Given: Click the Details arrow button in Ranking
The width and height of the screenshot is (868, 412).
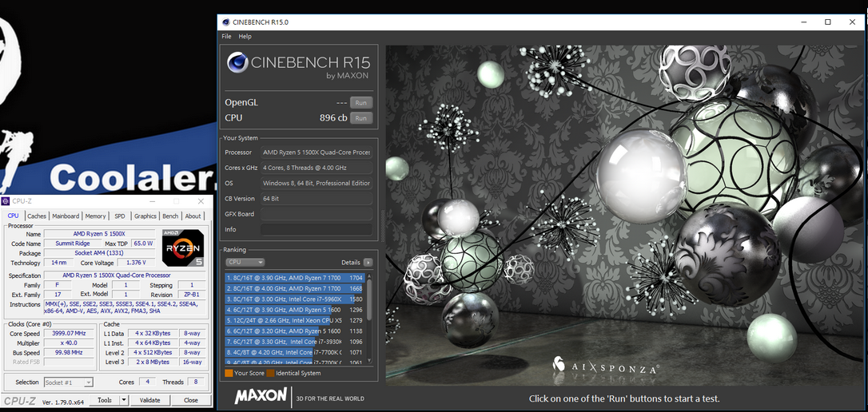Looking at the screenshot, I should [x=368, y=262].
